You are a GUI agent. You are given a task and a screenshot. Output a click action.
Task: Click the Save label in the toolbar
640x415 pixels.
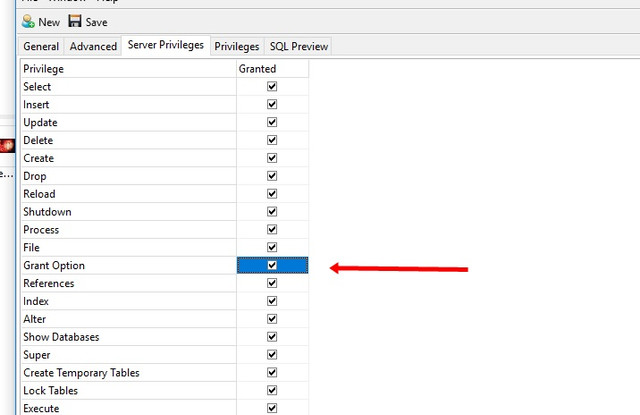(x=96, y=22)
